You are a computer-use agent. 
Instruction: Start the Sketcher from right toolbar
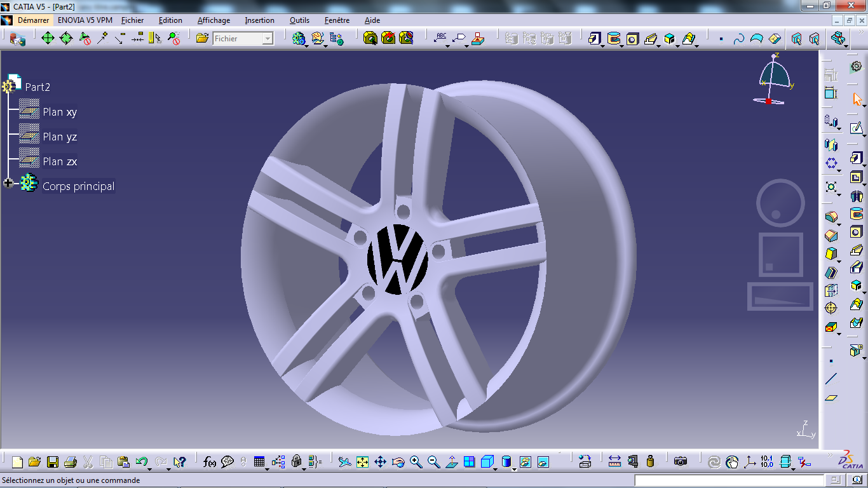point(857,129)
